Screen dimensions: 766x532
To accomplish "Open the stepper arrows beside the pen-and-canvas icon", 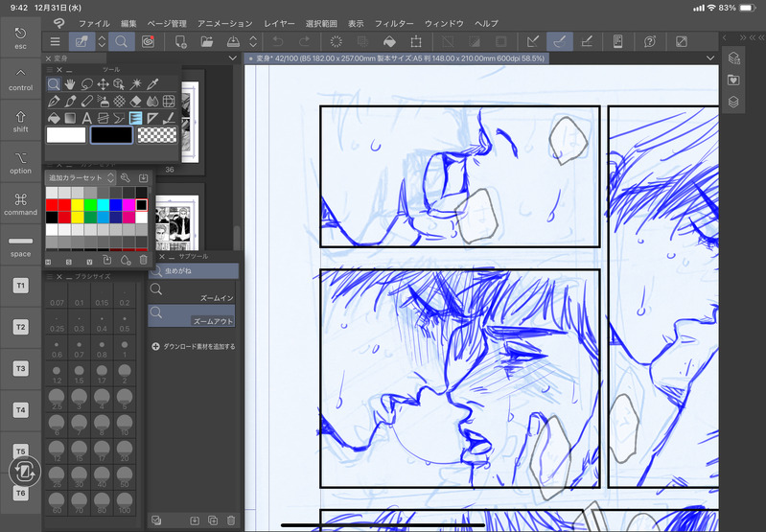I will point(102,41).
